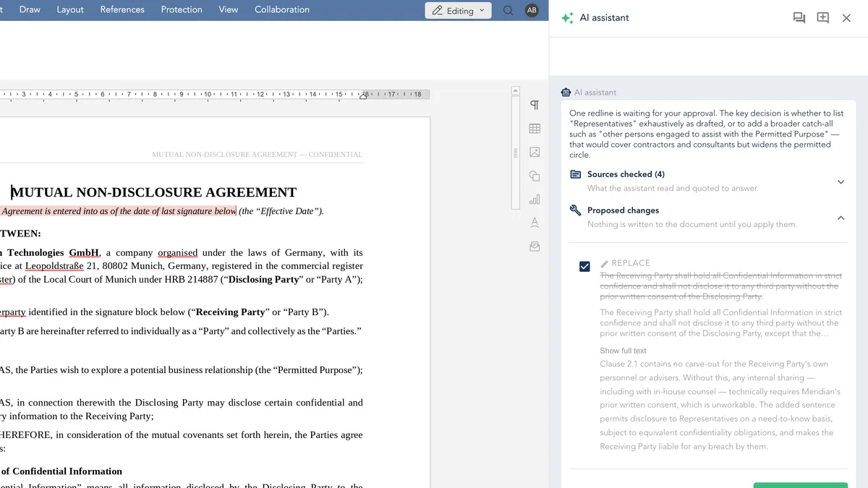The width and height of the screenshot is (868, 488).
Task: Click the search magnifier icon
Action: click(x=509, y=10)
